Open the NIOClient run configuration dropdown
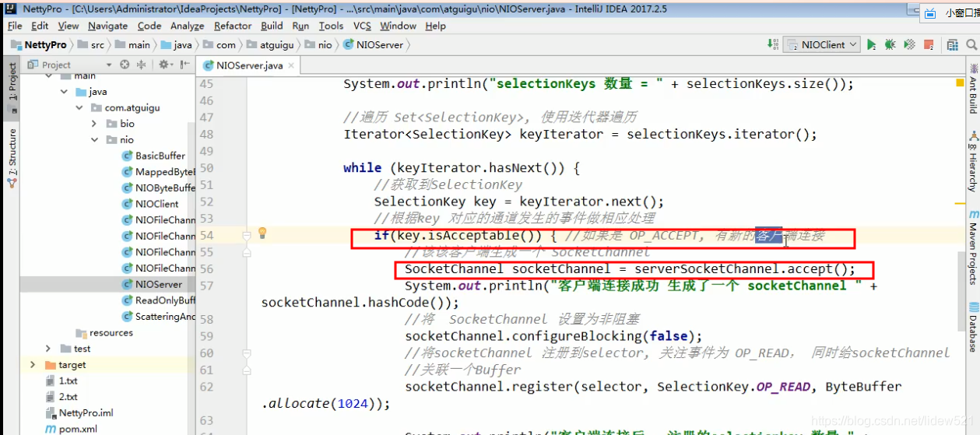Viewport: 980px width, 435px height. pos(822,45)
